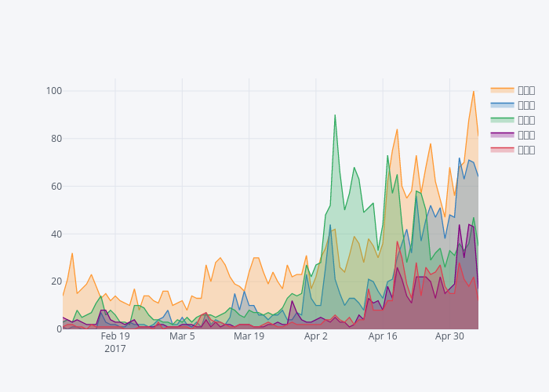549x392 pixels.
Task: Click the Apr 30 date label
Action: 450,336
